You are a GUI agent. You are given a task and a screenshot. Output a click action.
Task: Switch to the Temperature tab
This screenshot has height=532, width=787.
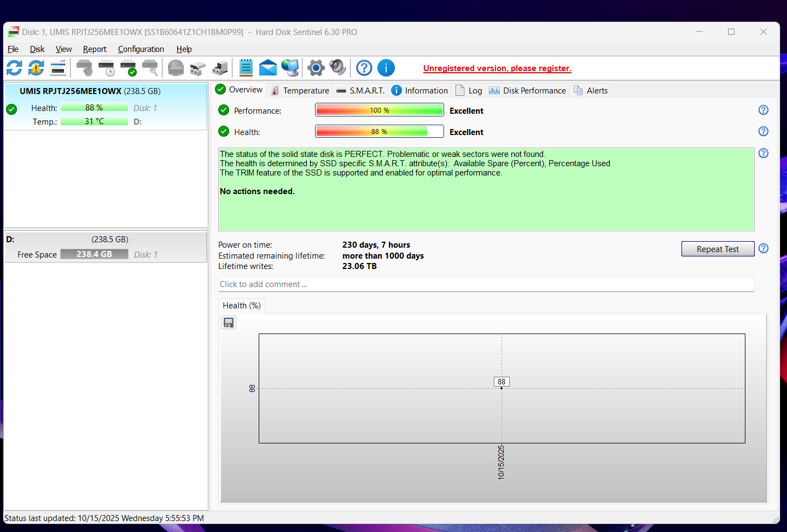300,91
